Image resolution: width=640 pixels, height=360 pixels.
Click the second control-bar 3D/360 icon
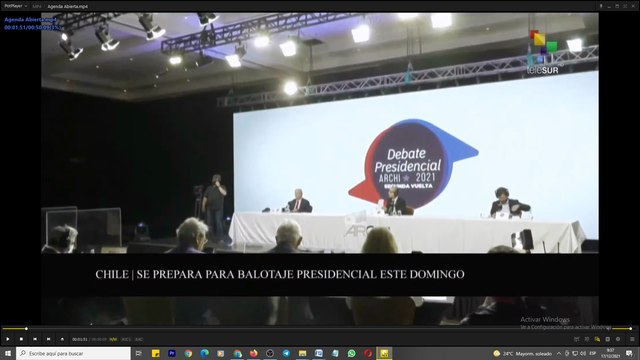pos(587,339)
